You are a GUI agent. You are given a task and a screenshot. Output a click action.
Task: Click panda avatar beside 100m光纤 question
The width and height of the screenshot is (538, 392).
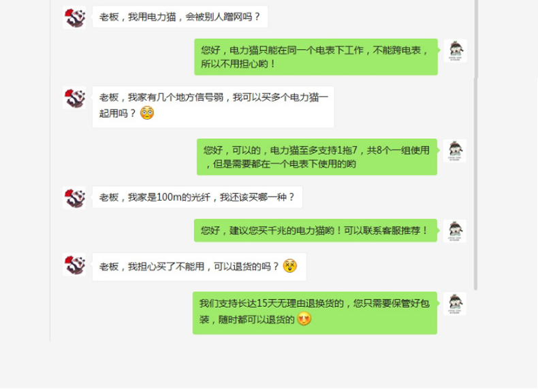coord(74,197)
